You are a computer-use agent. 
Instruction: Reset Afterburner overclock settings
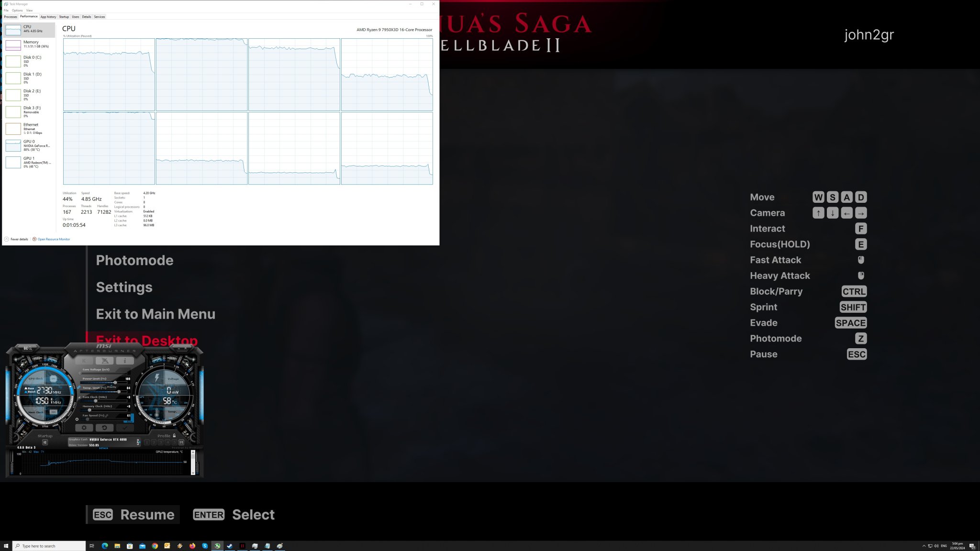[x=104, y=427]
